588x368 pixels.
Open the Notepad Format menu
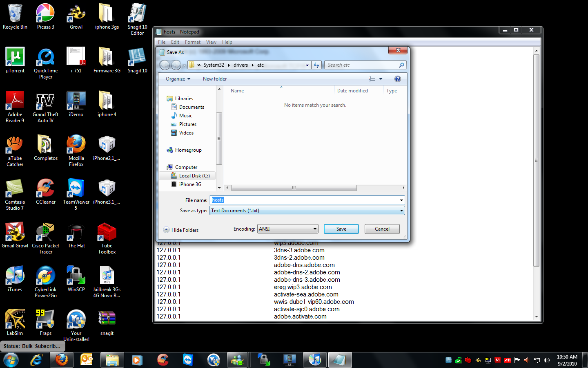(x=193, y=42)
